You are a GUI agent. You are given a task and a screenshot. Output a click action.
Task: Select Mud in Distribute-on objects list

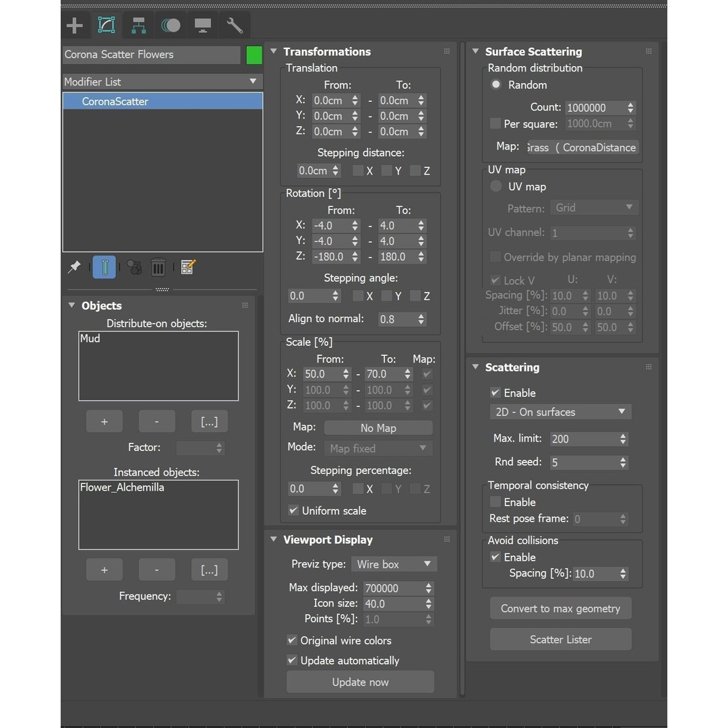click(90, 338)
